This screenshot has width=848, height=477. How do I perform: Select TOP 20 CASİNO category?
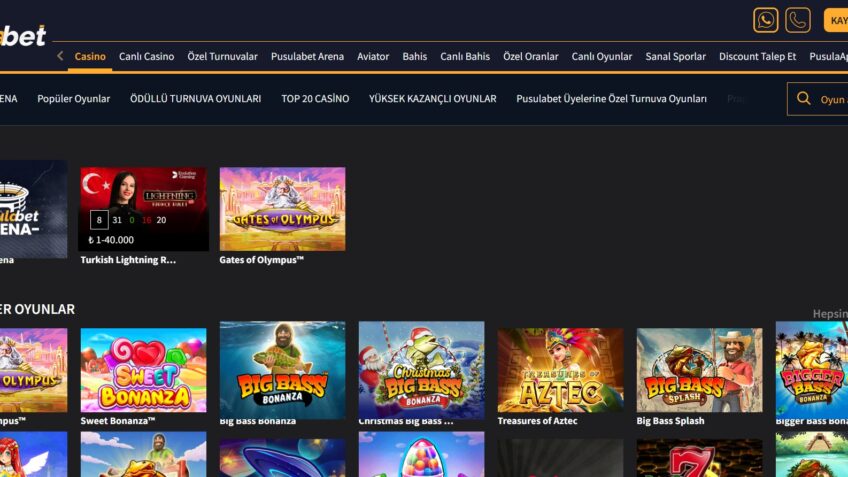(315, 99)
